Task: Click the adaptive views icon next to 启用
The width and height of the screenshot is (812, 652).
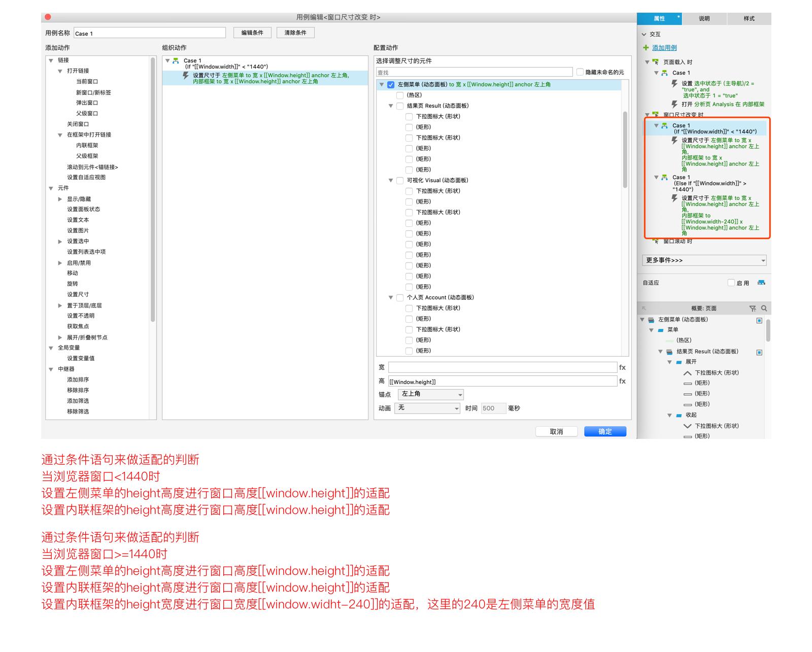Action: click(x=761, y=283)
